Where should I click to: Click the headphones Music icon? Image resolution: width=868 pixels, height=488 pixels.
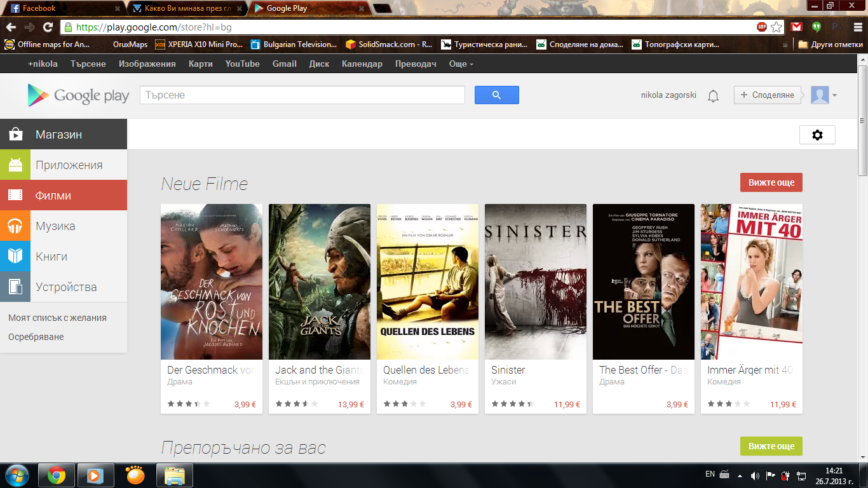click(15, 226)
